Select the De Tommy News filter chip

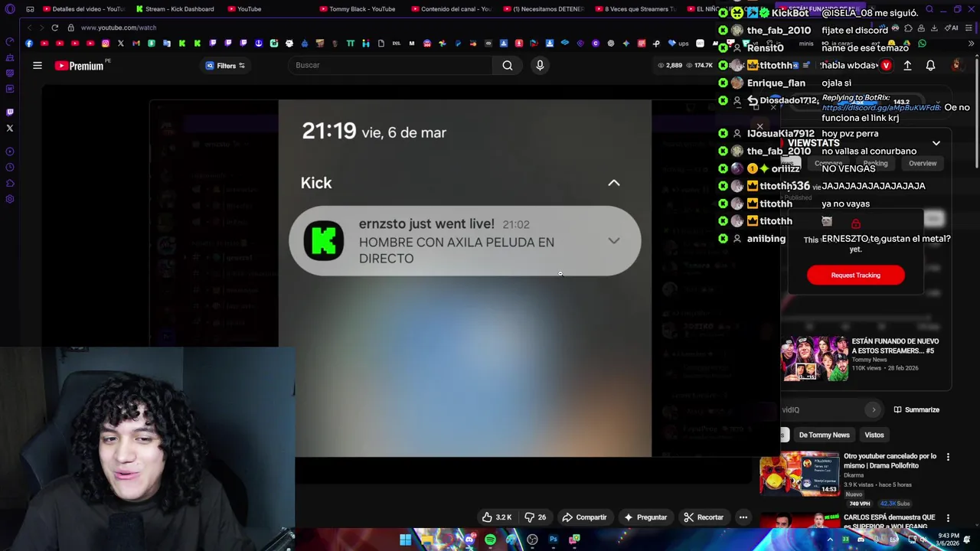point(824,435)
